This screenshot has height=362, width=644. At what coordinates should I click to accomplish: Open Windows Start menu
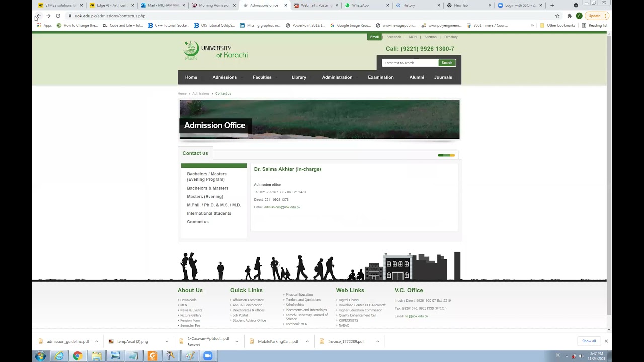coord(40,356)
